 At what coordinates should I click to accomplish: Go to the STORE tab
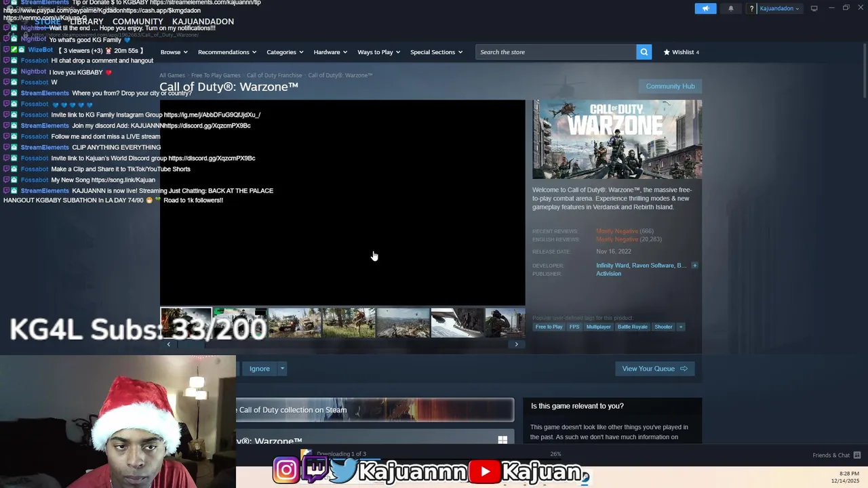[47, 22]
